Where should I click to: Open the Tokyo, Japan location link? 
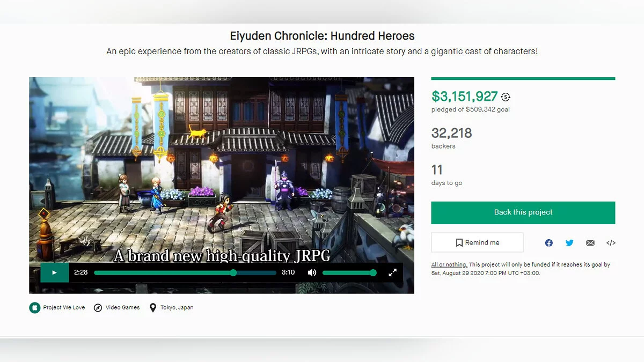click(x=171, y=308)
